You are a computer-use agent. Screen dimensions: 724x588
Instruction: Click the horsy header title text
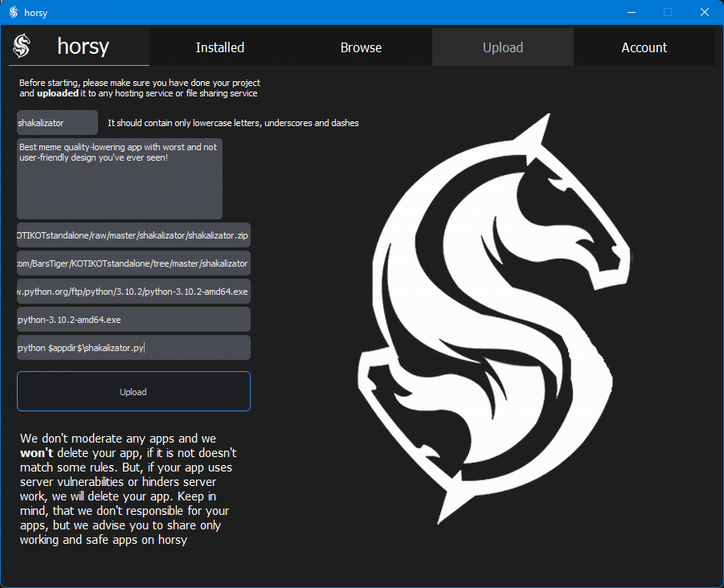tap(83, 47)
